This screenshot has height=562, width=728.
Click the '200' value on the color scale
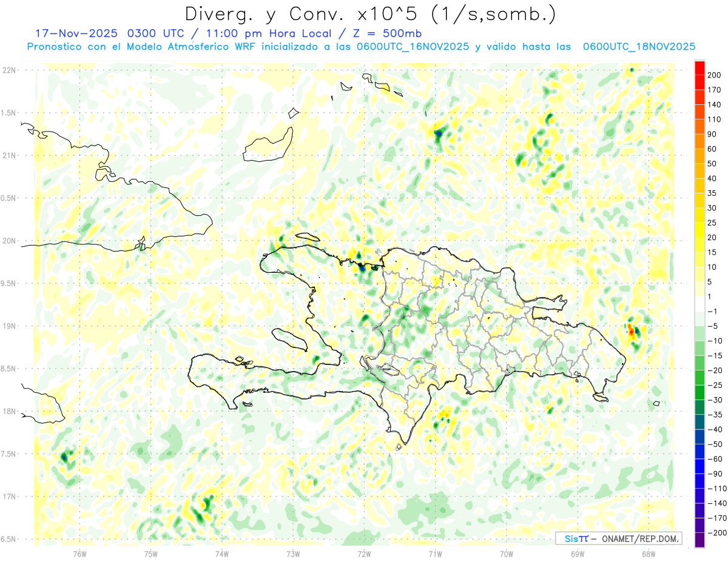pos(714,75)
